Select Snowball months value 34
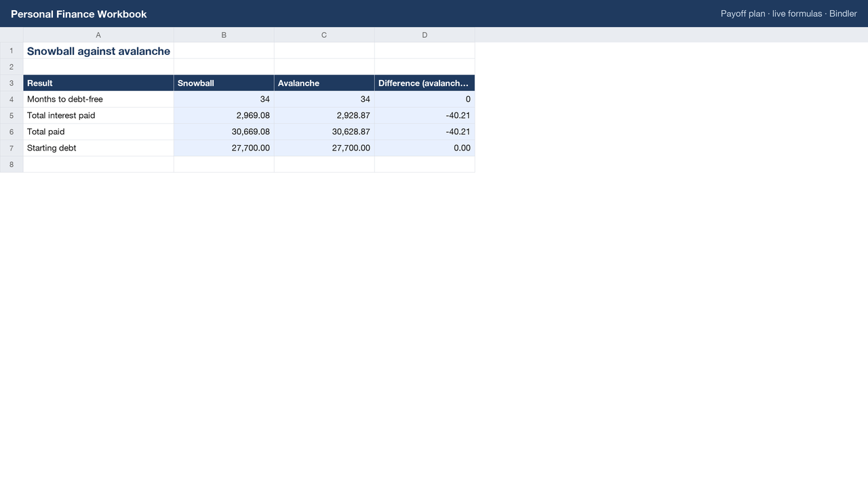This screenshot has width=868, height=488. 224,100
